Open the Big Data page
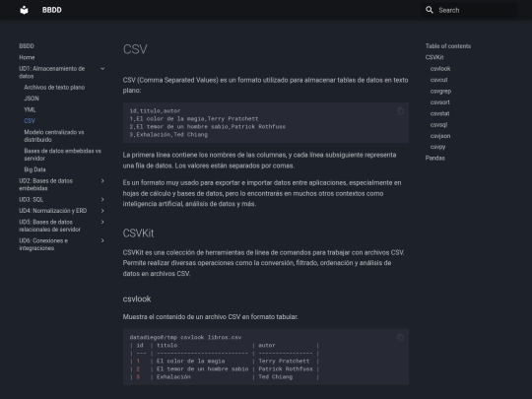 34,169
